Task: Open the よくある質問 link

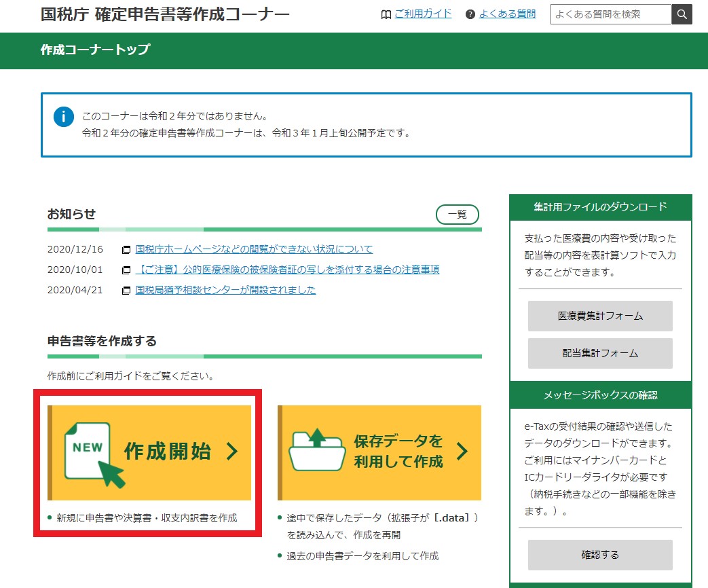Action: (x=507, y=14)
